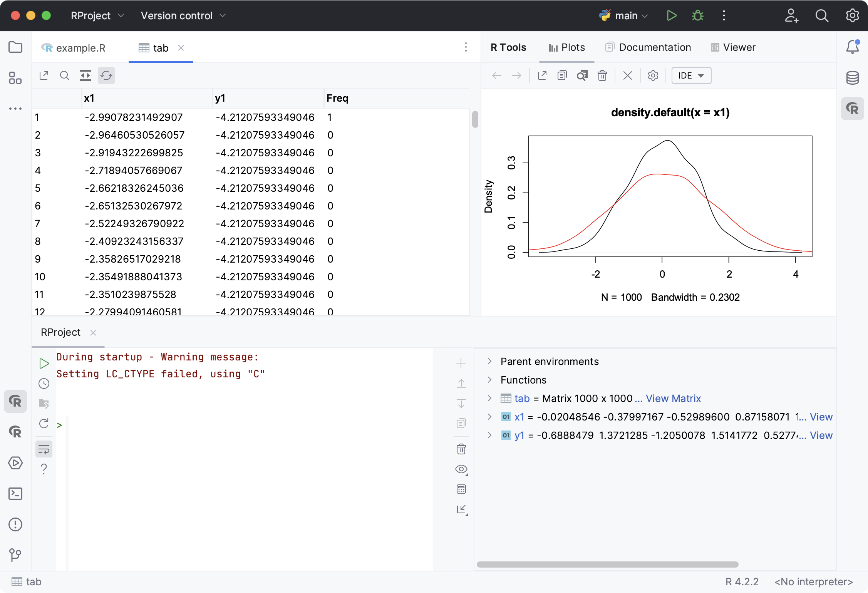Open search in the data table

(x=65, y=75)
